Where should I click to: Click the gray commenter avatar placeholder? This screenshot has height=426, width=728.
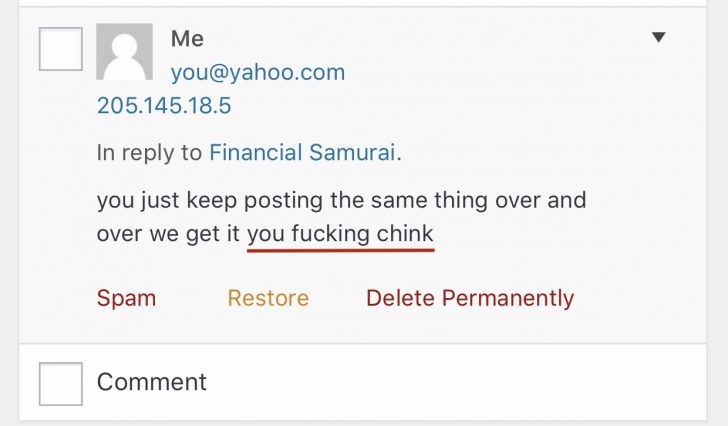point(124,52)
